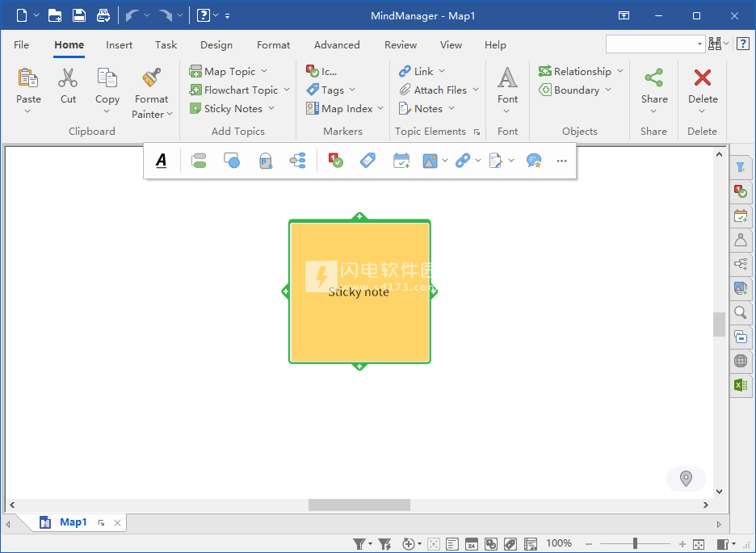Click the horizontal scrollbar thumb

pos(359,505)
